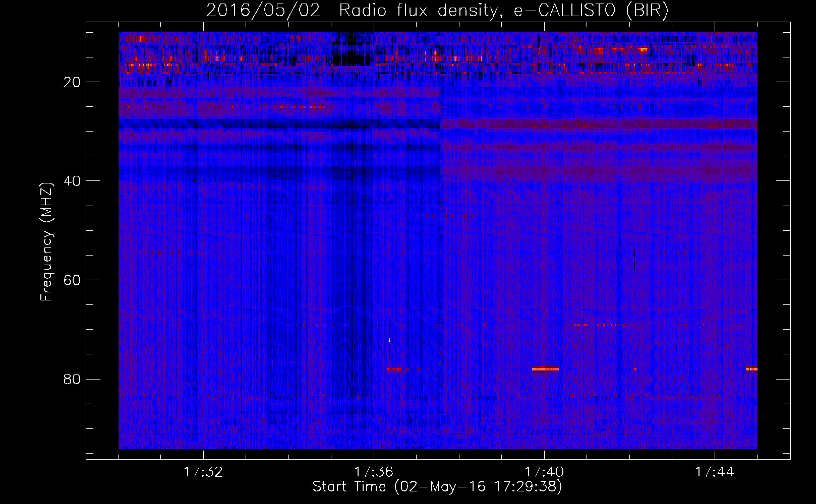The width and height of the screenshot is (816, 504).
Task: Click the 60 frequency tick label
Action: 73,280
